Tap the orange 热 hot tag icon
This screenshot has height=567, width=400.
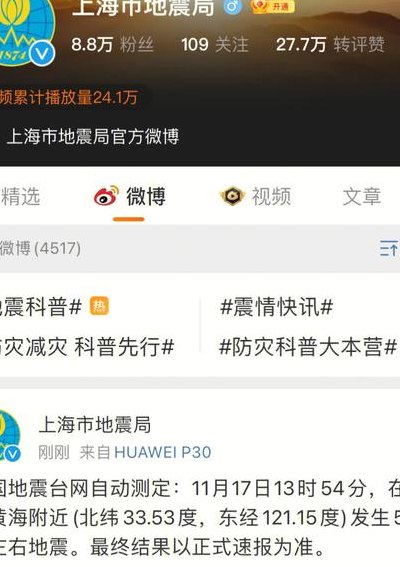click(x=99, y=306)
